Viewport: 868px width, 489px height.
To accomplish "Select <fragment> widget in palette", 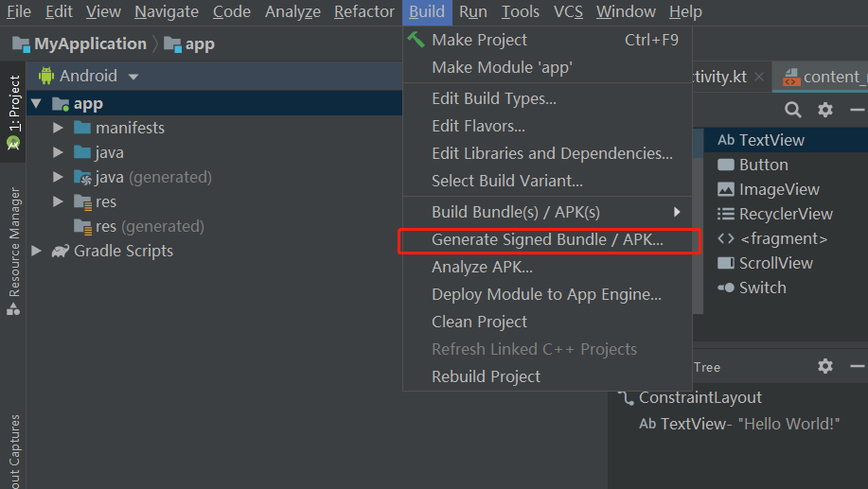I will [786, 238].
